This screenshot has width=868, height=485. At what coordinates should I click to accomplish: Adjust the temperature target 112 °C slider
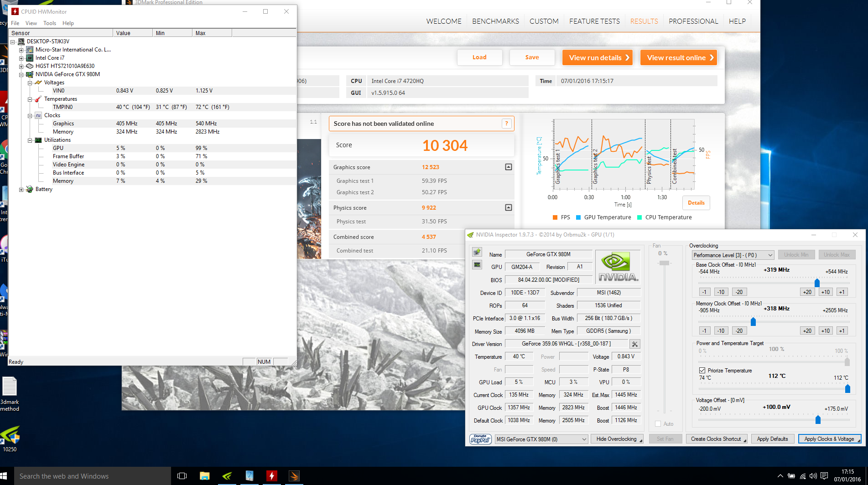(x=847, y=389)
